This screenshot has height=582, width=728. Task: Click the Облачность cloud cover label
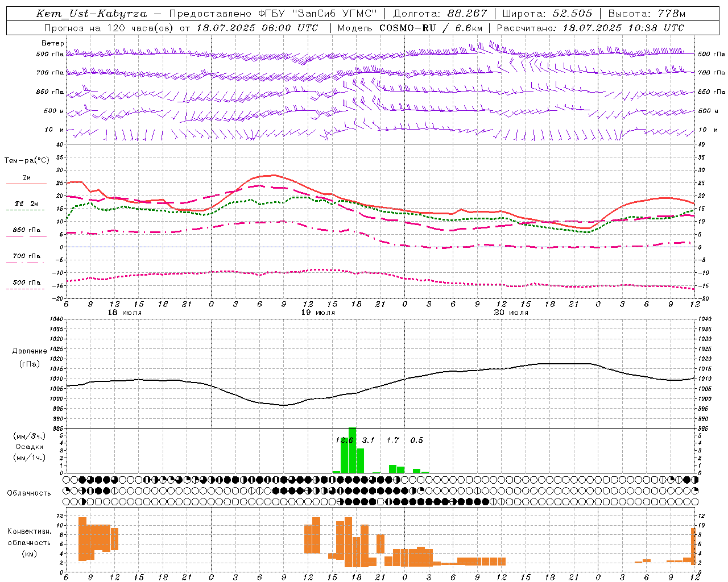coord(29,493)
